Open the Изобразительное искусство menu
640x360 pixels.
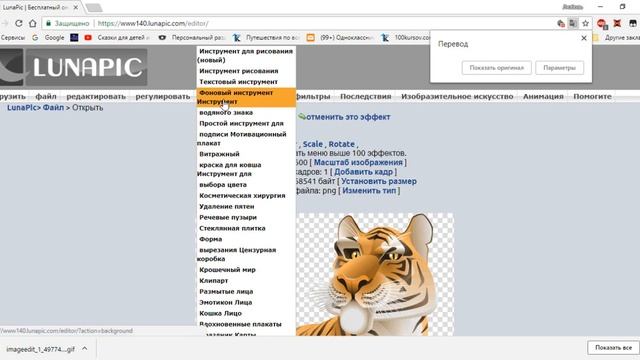[x=457, y=96]
